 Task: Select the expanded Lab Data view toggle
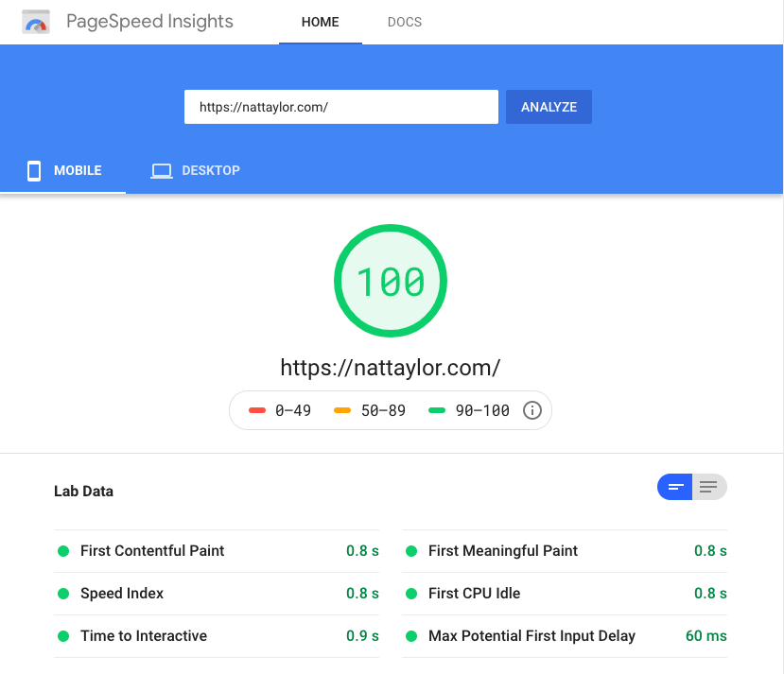pyautogui.click(x=709, y=487)
